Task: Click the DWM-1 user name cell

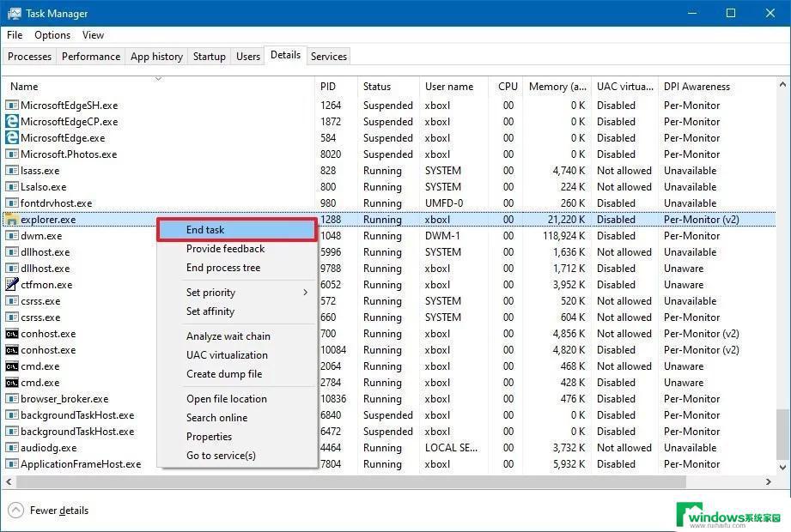Action: 442,236
